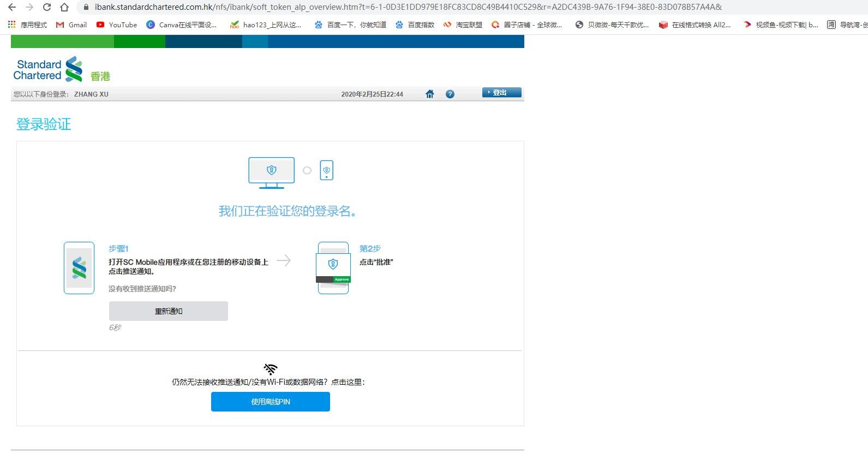Screen dimensions: 868x453
Task: Open the 百度一下 bookmark
Action: point(350,25)
